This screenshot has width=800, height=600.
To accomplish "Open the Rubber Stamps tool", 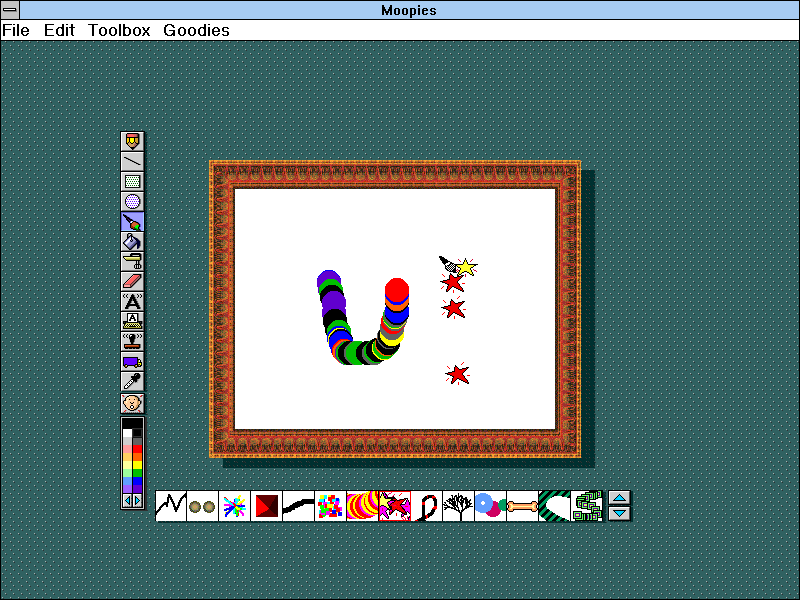I will point(131,341).
